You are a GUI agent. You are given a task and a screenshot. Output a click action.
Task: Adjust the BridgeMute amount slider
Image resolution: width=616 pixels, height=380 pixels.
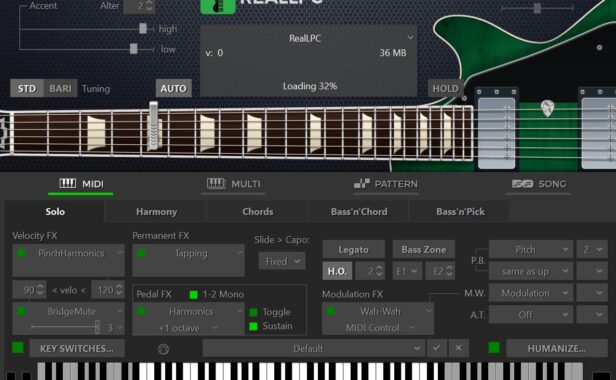click(x=97, y=327)
